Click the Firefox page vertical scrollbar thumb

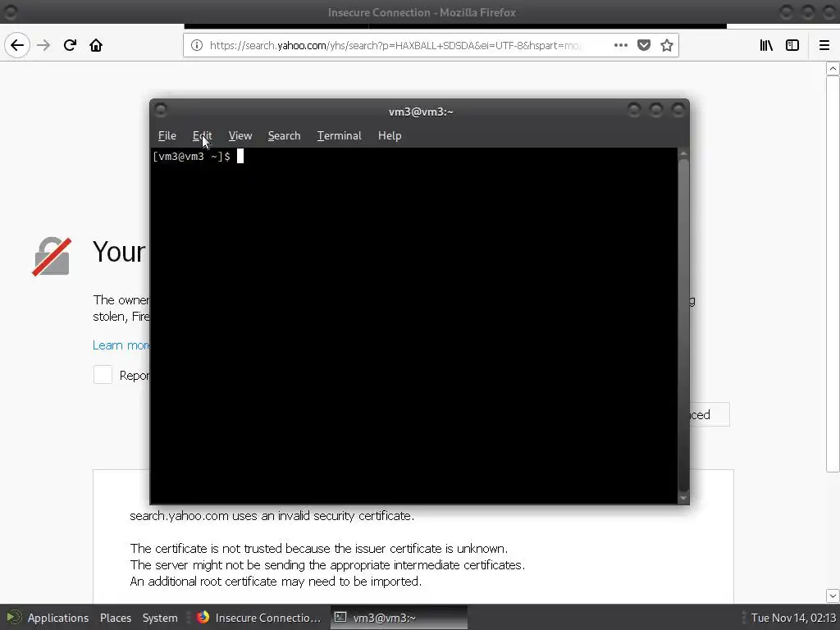pyautogui.click(x=833, y=274)
